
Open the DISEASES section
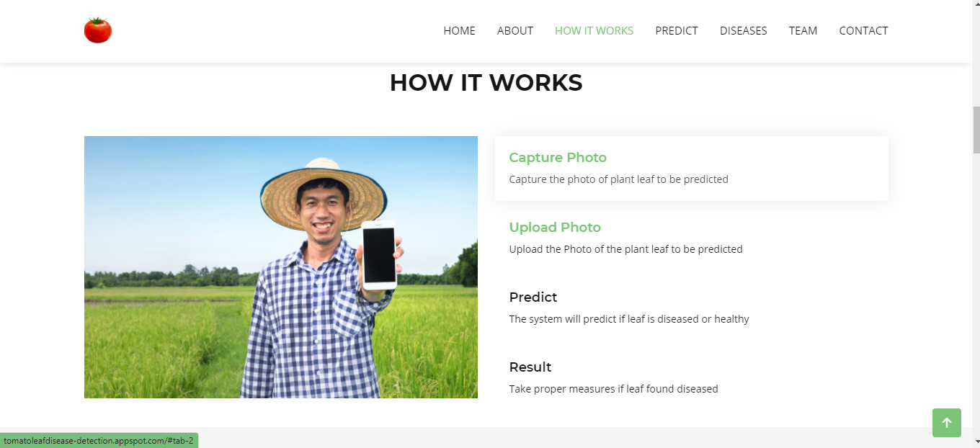click(743, 30)
